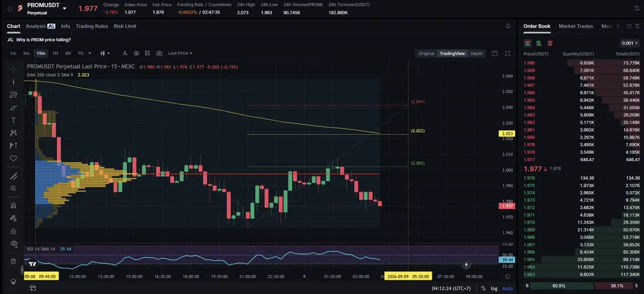Show both bids and asks order book view
The height and width of the screenshot is (294, 644).
(x=528, y=43)
